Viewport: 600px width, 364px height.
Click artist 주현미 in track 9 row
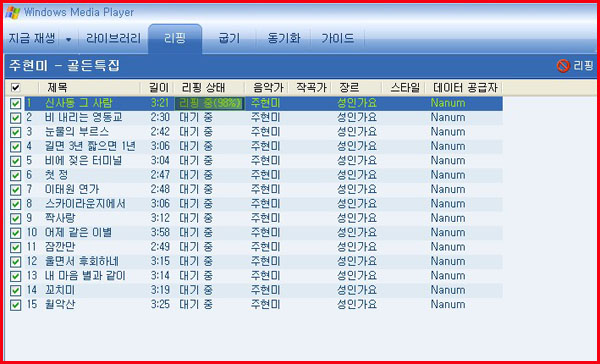click(x=266, y=218)
